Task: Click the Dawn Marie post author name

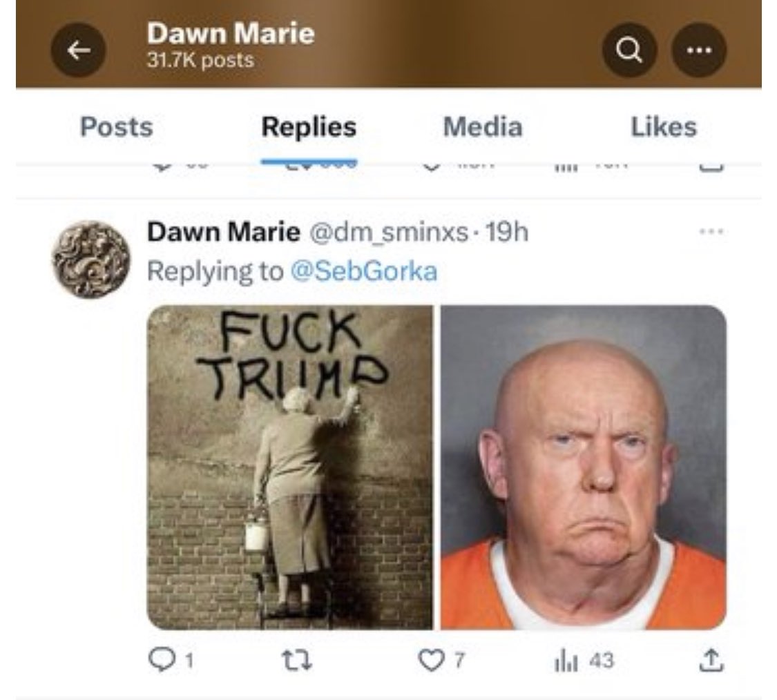Action: click(224, 232)
